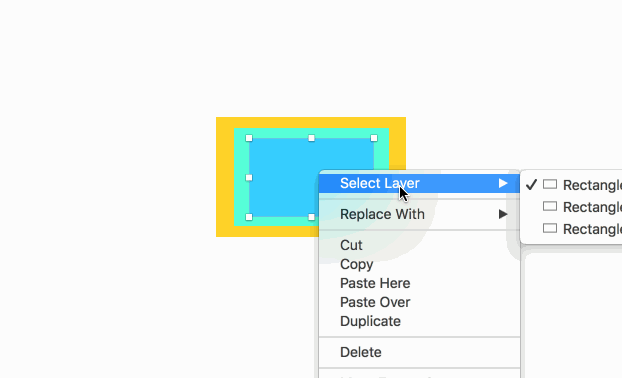Click the teal middle rectangle border
622x378 pixels.
point(241,177)
